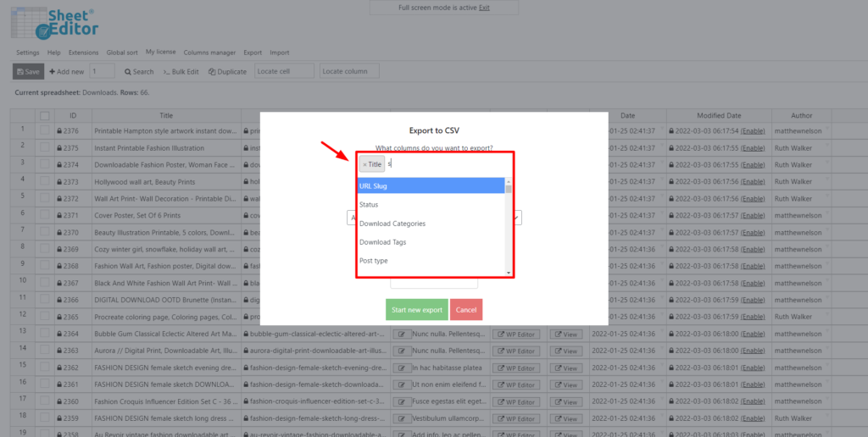This screenshot has height=437, width=868.
Task: Click the Save toolbar button
Action: click(x=28, y=71)
